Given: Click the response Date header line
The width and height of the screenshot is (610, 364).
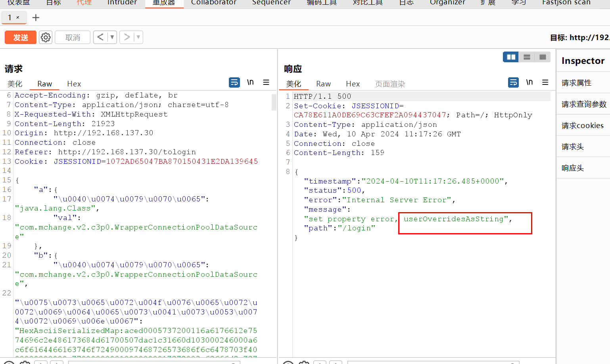Looking at the screenshot, I should pyautogui.click(x=377, y=134).
